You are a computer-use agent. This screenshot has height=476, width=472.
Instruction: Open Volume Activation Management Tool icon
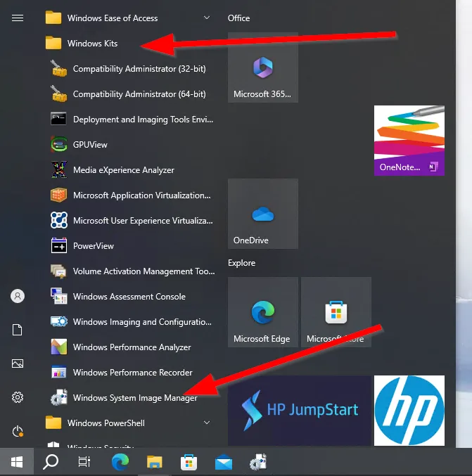58,271
